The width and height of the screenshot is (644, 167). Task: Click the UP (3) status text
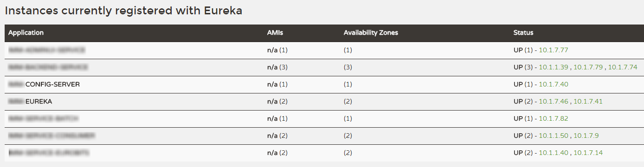point(523,67)
